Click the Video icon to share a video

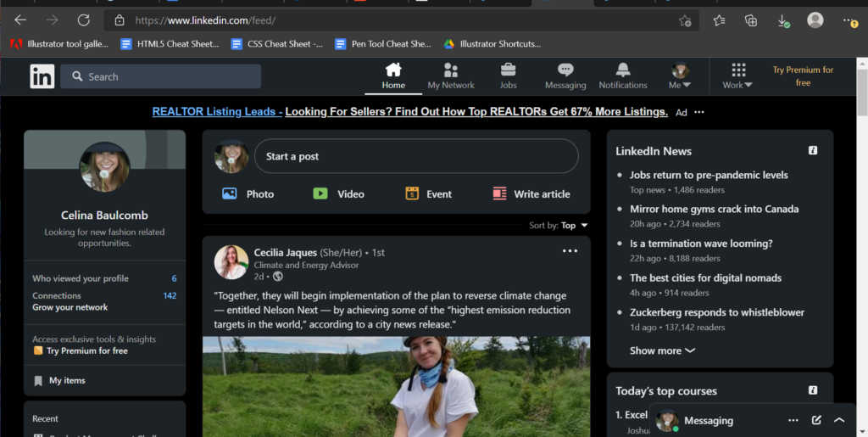tap(320, 193)
